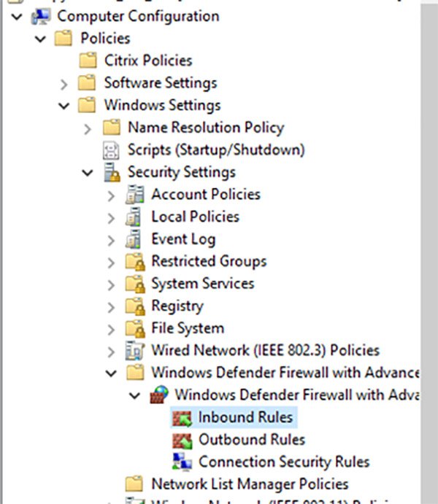Click the Connection Security Rules icon
The height and width of the screenshot is (504, 438).
coord(180,462)
